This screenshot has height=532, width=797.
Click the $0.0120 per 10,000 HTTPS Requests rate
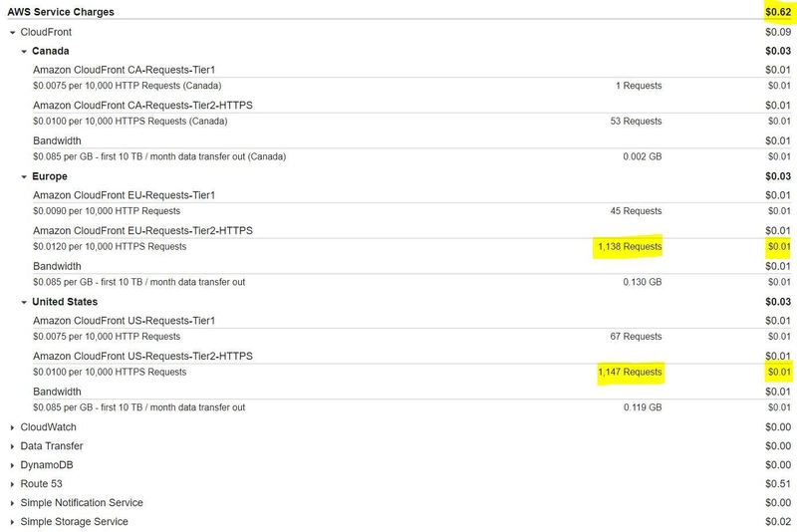tap(110, 246)
